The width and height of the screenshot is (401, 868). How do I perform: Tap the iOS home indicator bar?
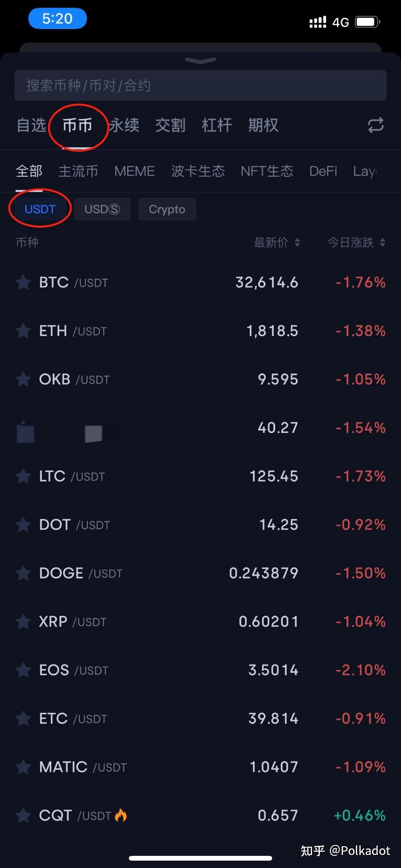pos(200,858)
